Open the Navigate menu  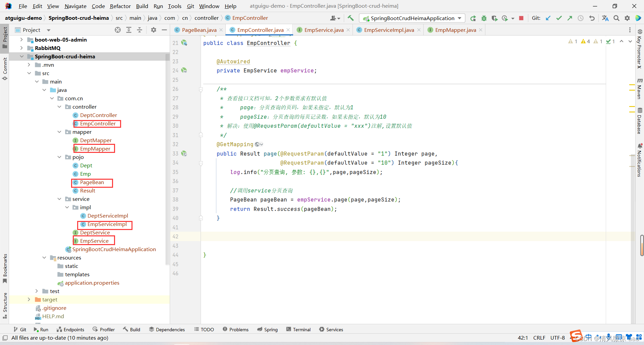tap(75, 6)
